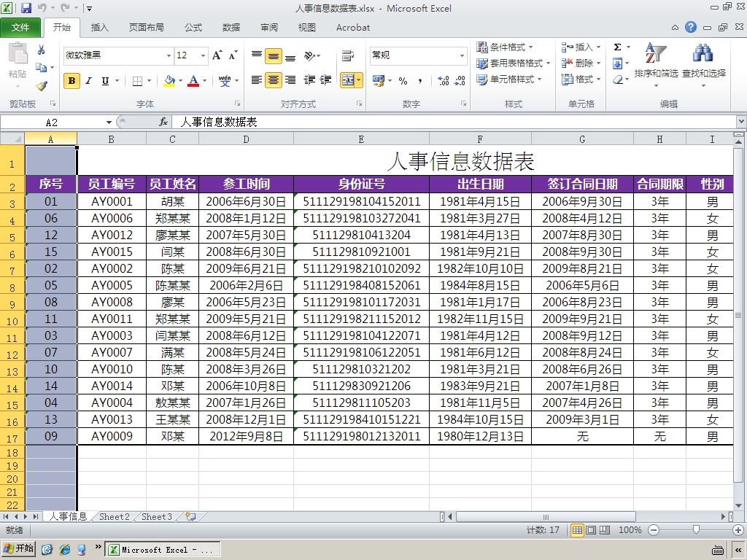This screenshot has height=560, width=747.
Task: Switch to 页面布局 Page Layout tab
Action: pos(146,27)
